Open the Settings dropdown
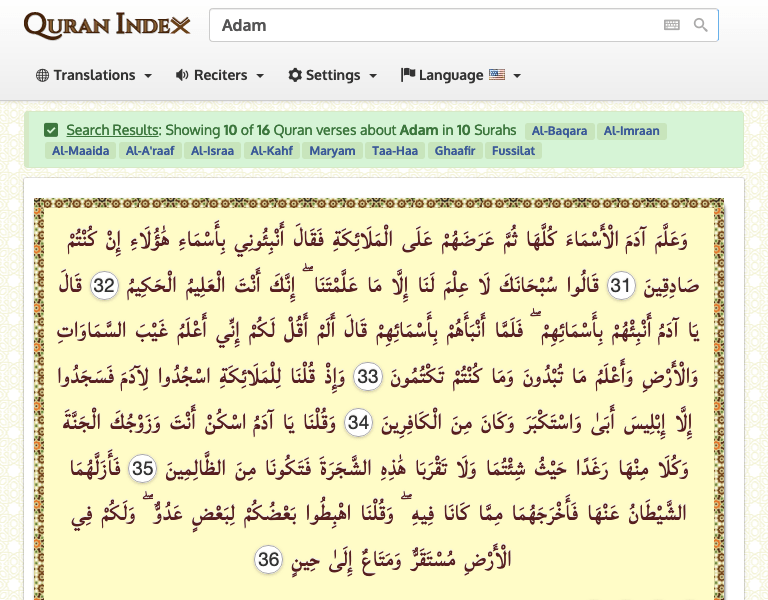768x600 pixels. [332, 75]
